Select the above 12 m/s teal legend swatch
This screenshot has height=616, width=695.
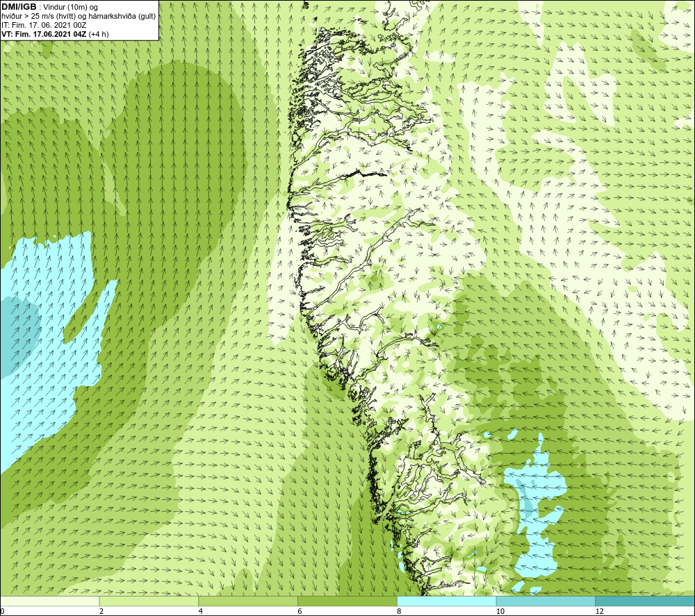tap(646, 601)
